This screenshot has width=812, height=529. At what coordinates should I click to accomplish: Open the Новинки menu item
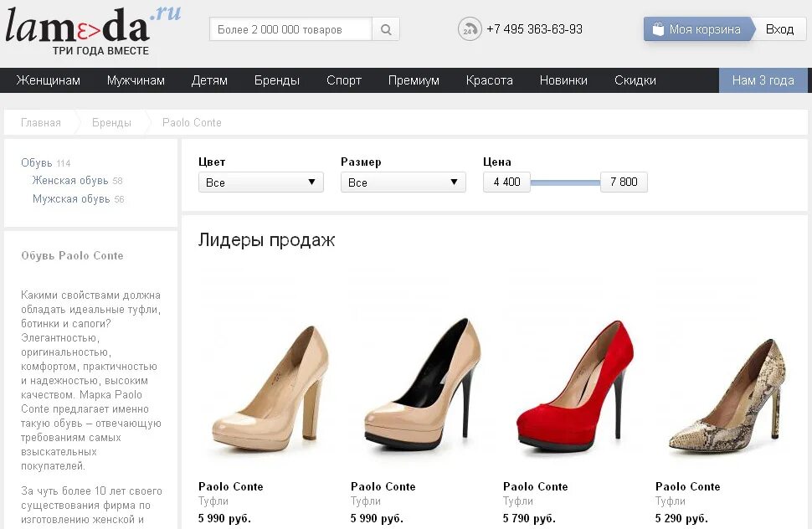563,80
